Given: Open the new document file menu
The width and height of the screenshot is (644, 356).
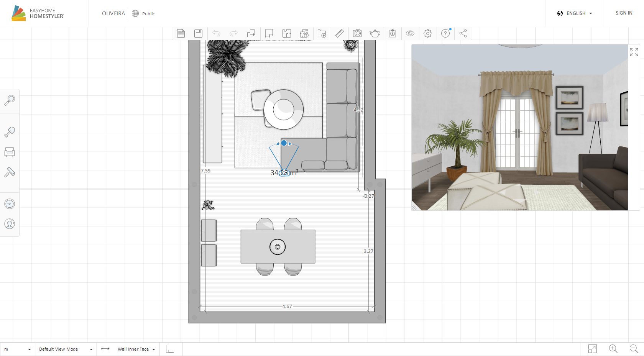Looking at the screenshot, I should coord(181,33).
